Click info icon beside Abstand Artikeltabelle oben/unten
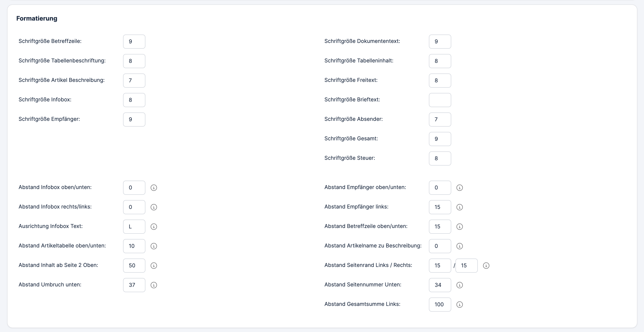The height and width of the screenshot is (332, 644). pyautogui.click(x=154, y=246)
